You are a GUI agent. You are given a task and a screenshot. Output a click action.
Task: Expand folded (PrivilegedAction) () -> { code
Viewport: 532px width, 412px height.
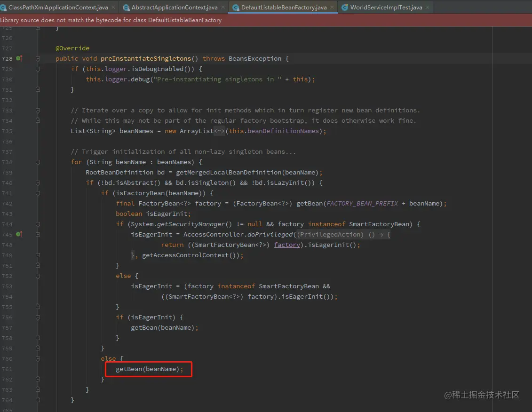(344, 235)
